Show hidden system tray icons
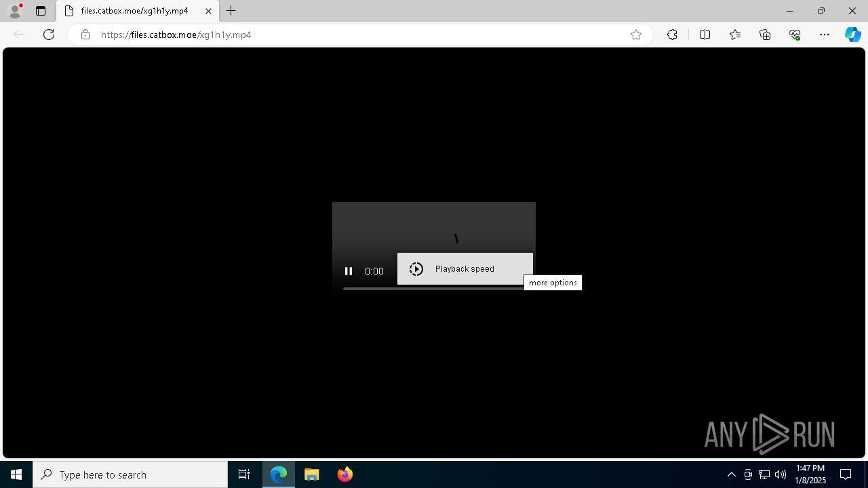This screenshot has height=488, width=868. point(731,474)
